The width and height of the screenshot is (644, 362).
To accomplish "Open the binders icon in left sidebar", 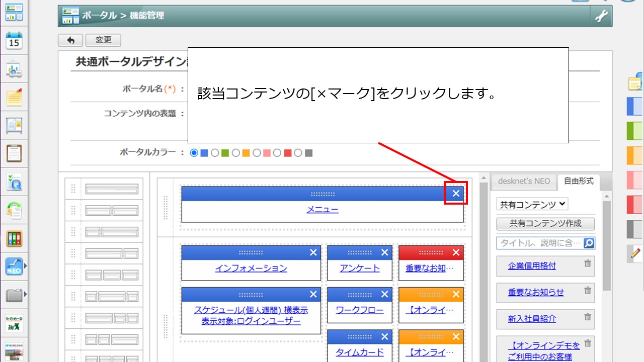I will tap(14, 238).
